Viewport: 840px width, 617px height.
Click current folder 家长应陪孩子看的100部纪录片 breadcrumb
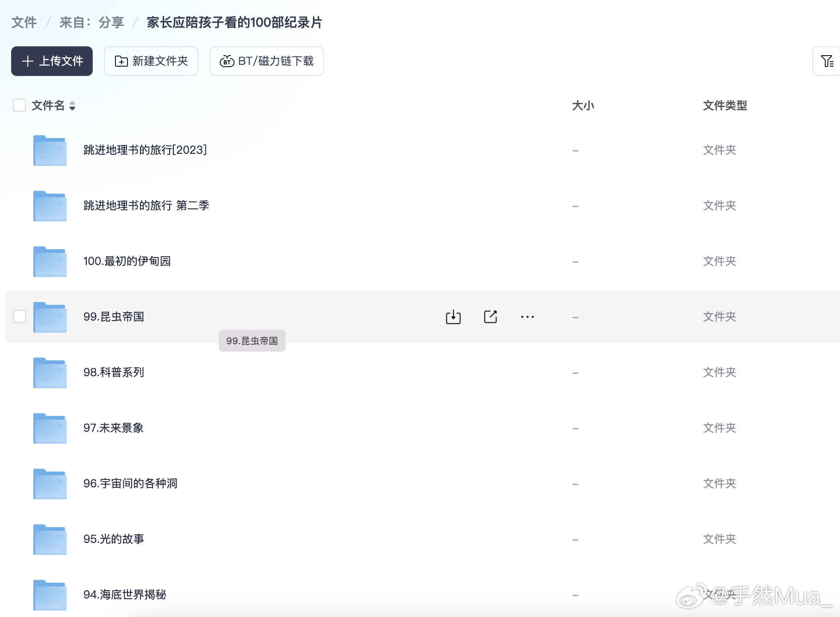pyautogui.click(x=234, y=22)
